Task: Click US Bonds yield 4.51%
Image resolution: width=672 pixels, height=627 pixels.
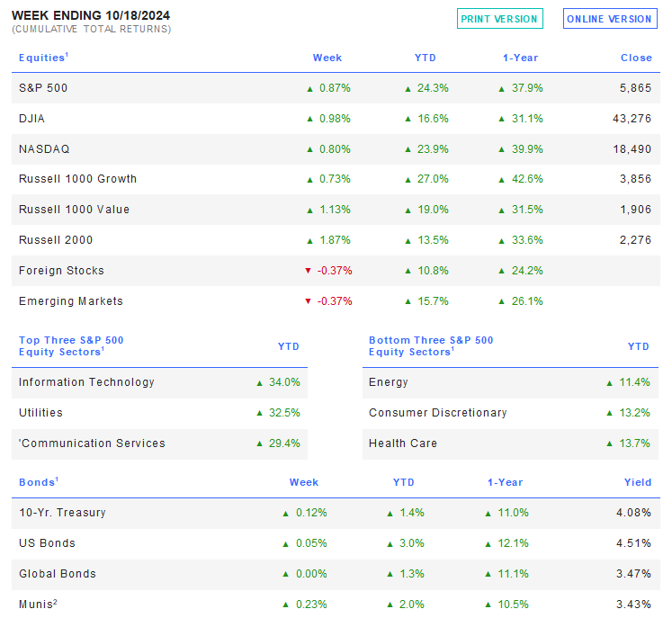Action: tap(634, 543)
